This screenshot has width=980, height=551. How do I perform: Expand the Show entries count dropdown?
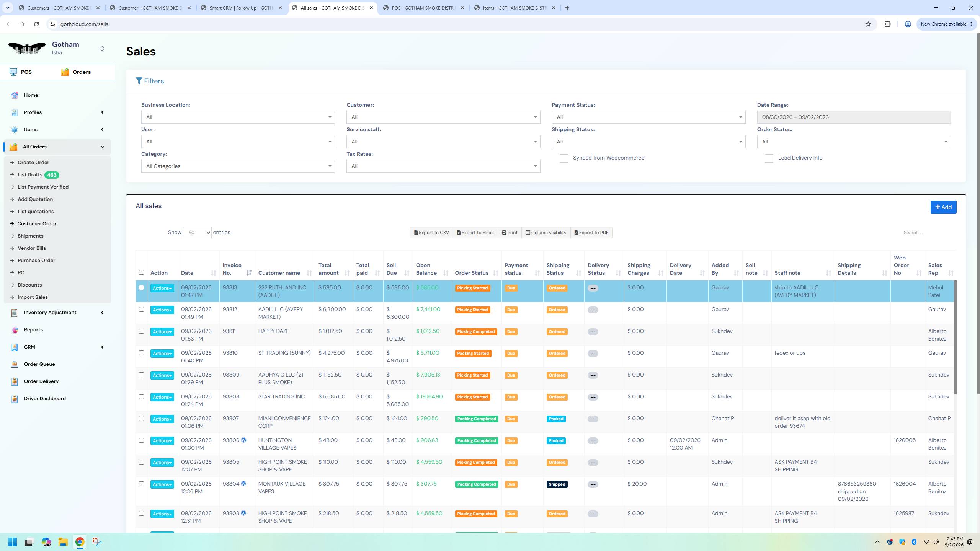click(x=197, y=233)
